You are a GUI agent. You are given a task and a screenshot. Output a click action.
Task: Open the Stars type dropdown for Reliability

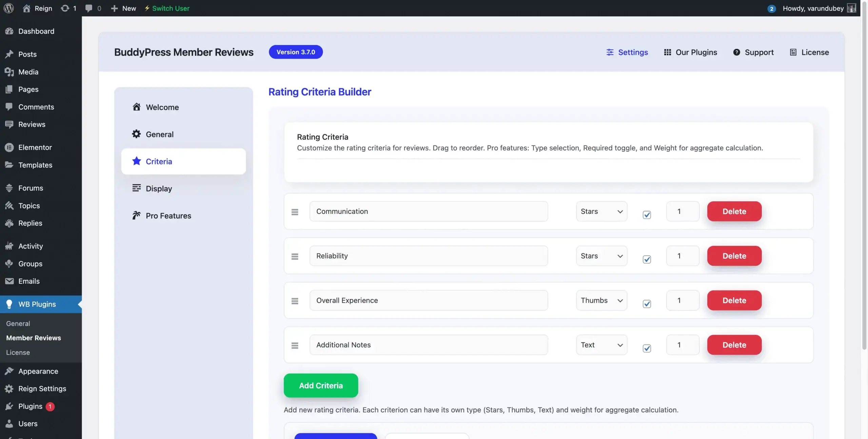601,256
